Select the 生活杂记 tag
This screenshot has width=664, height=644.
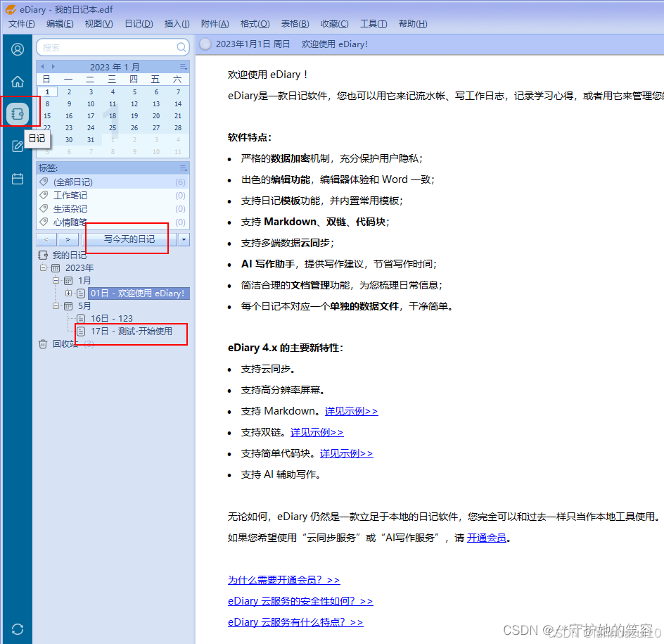113,209
